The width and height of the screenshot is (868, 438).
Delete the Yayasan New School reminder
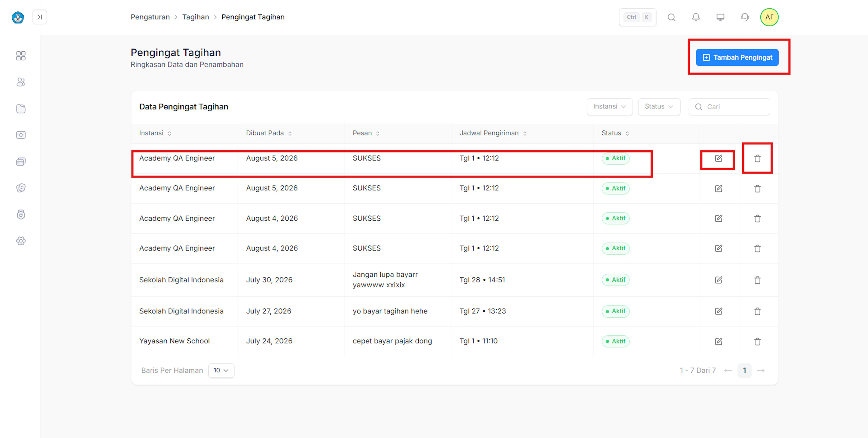(x=757, y=341)
